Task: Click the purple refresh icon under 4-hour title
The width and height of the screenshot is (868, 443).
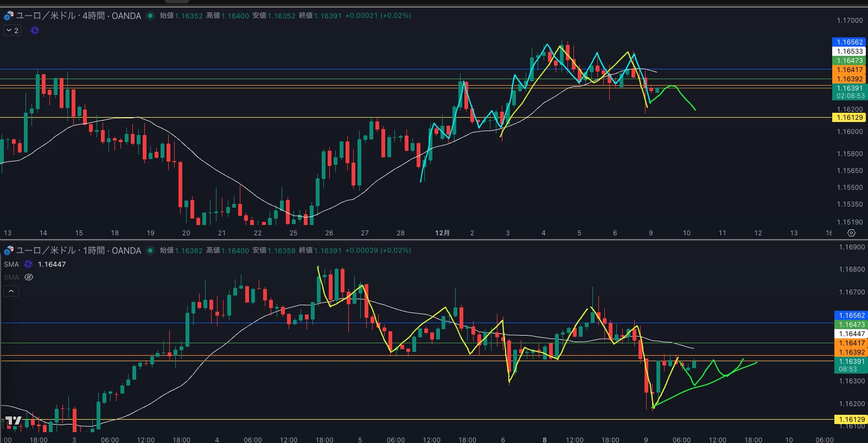Action: click(35, 30)
